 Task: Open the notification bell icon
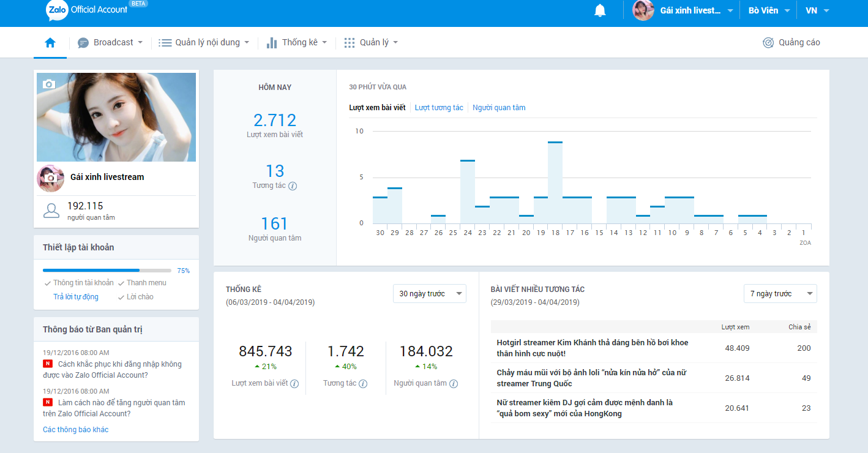pyautogui.click(x=600, y=10)
